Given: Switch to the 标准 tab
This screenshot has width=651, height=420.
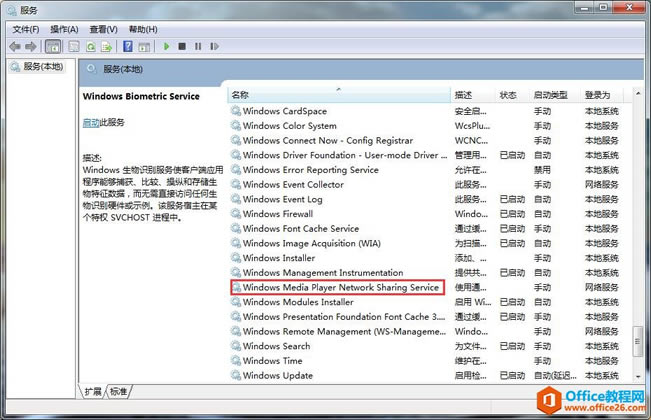Looking at the screenshot, I should tap(119, 391).
